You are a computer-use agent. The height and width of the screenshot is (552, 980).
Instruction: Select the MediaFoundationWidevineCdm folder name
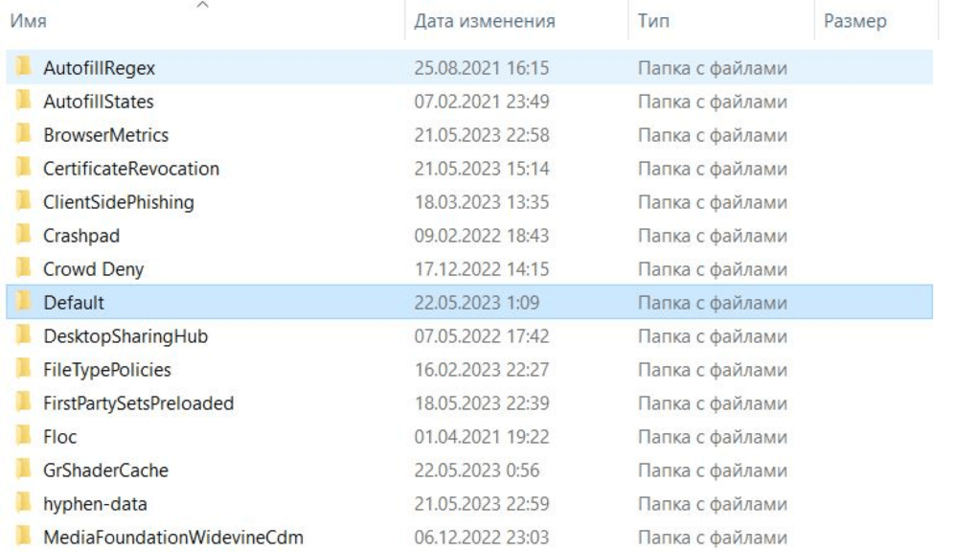click(x=172, y=538)
